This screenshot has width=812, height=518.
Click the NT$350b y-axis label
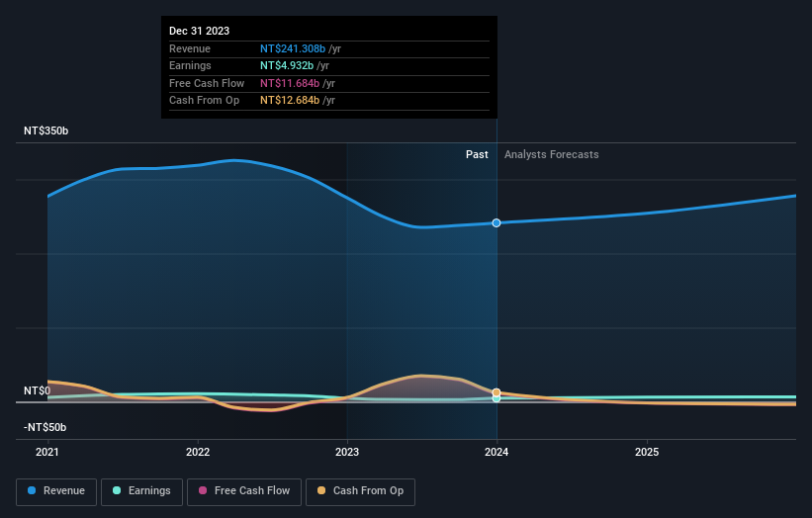coord(46,130)
